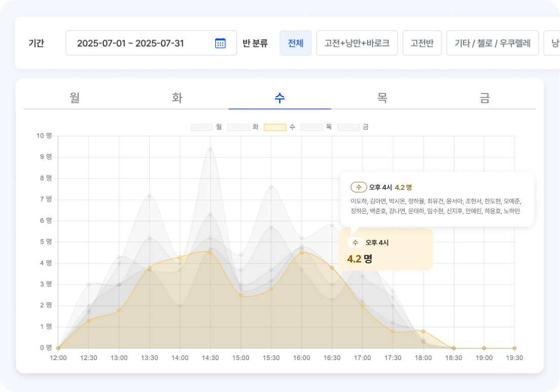Switch to the 화 (Tuesday) tab
Viewport: 560px width, 392px height.
point(177,98)
